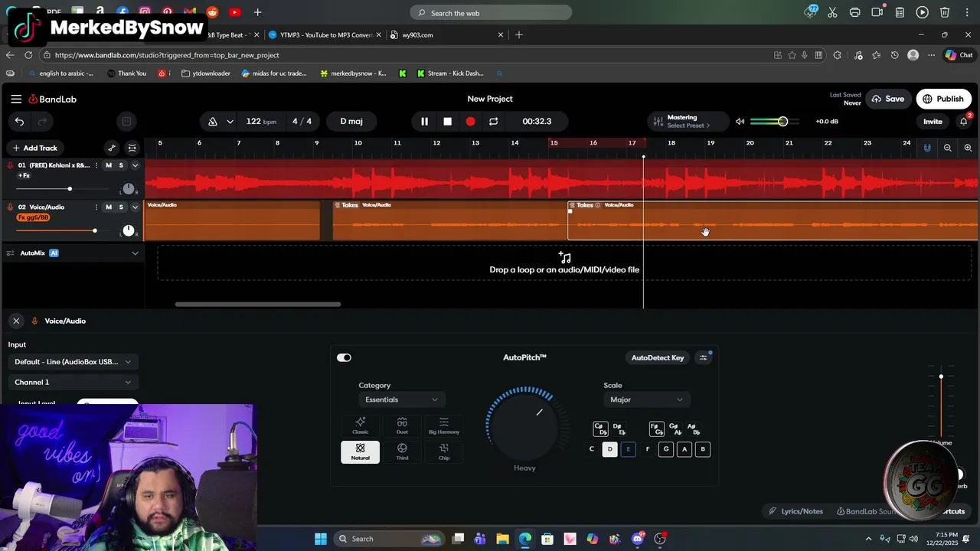Viewport: 980px width, 551px height.
Task: Select the Third AutoPitch preset
Action: click(x=402, y=452)
